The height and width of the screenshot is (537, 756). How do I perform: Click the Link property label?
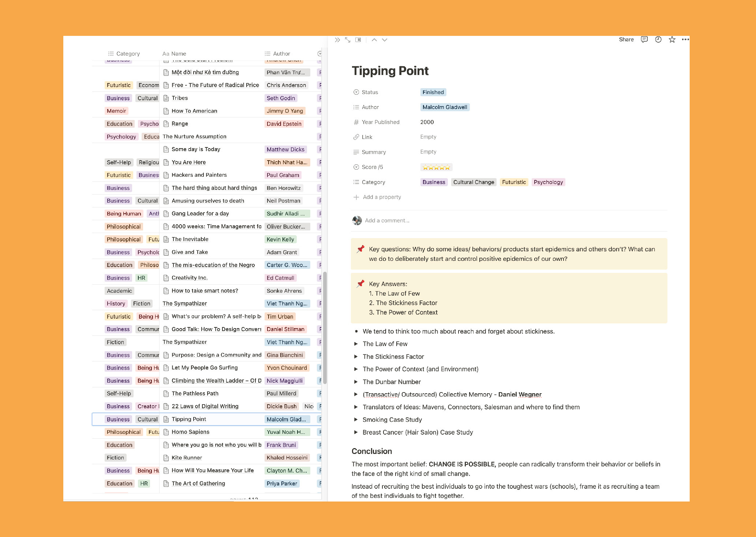click(363, 137)
